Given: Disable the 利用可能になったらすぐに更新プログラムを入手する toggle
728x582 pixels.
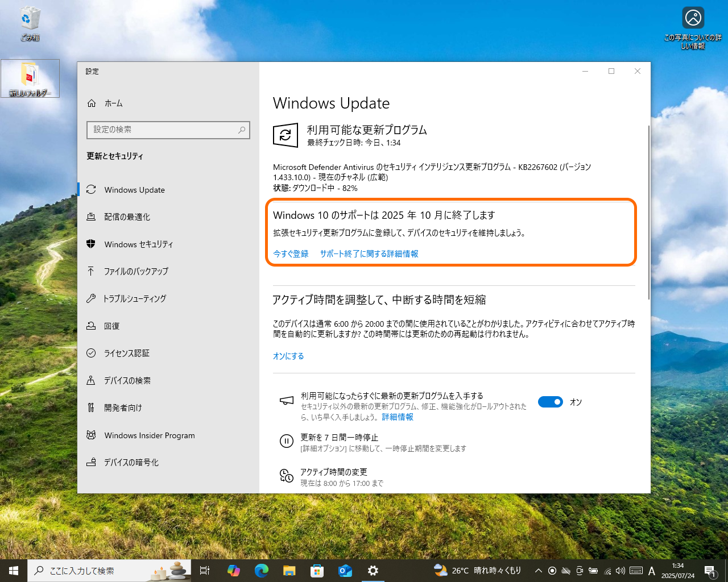Looking at the screenshot, I should point(550,402).
